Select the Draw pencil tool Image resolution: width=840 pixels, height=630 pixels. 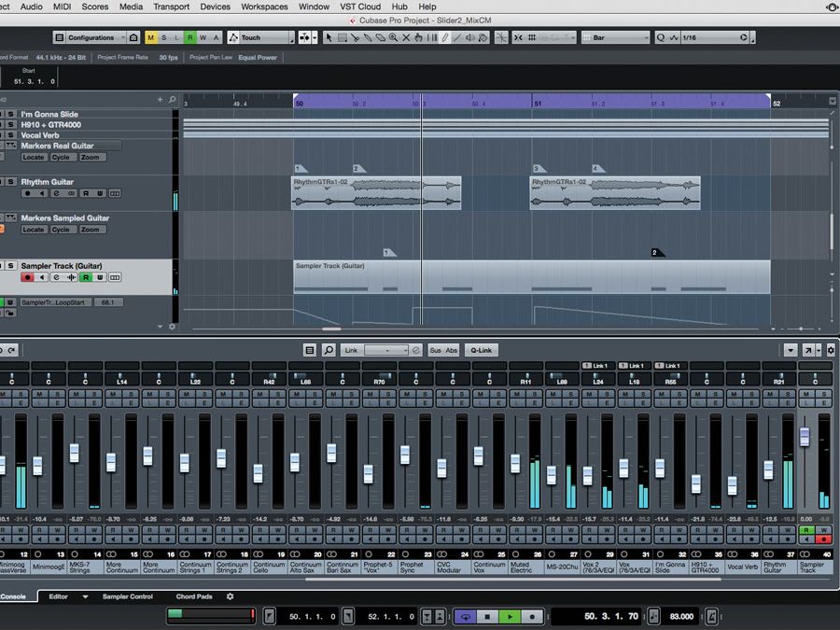(444, 37)
